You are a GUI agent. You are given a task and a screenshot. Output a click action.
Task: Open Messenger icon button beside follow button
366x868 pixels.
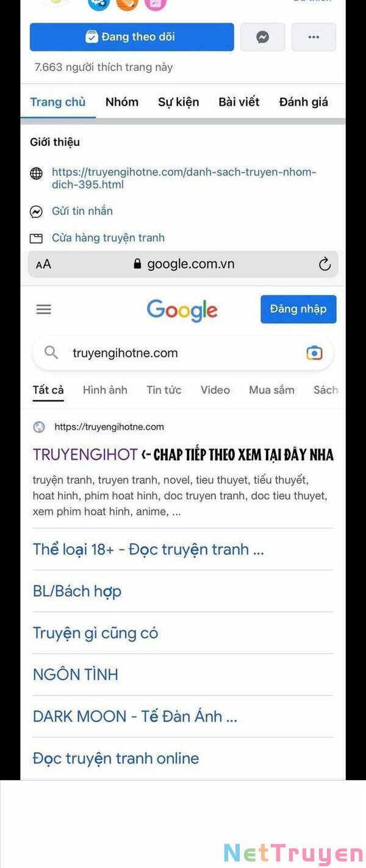262,37
